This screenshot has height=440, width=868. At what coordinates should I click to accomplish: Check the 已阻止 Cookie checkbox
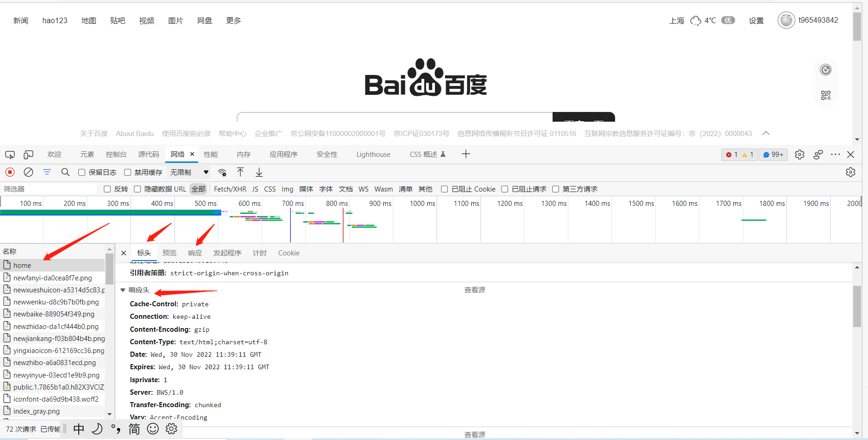[444, 189]
